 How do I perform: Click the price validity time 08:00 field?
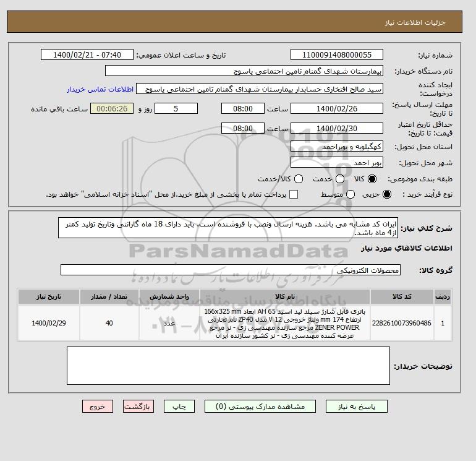pyautogui.click(x=242, y=128)
